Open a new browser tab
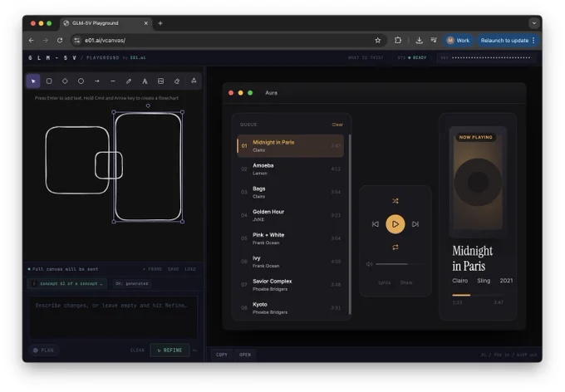Viewport: 565px width, 392px height. (x=160, y=23)
